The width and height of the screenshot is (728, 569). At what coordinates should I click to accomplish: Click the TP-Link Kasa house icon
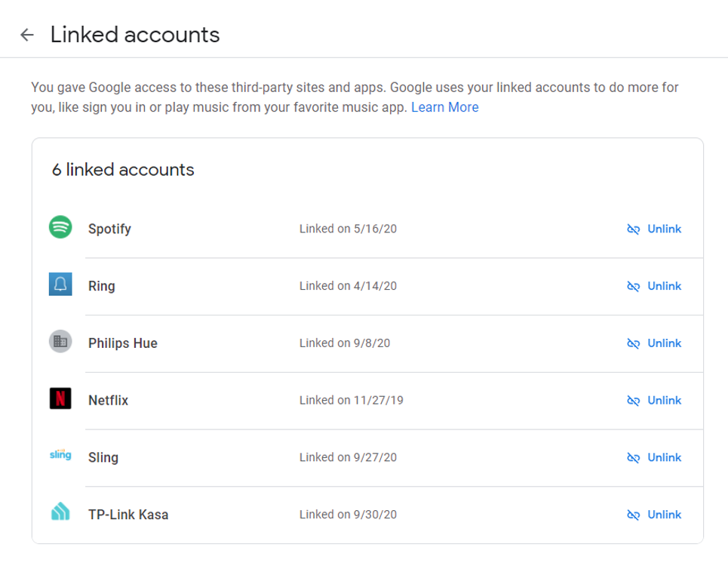(x=60, y=512)
